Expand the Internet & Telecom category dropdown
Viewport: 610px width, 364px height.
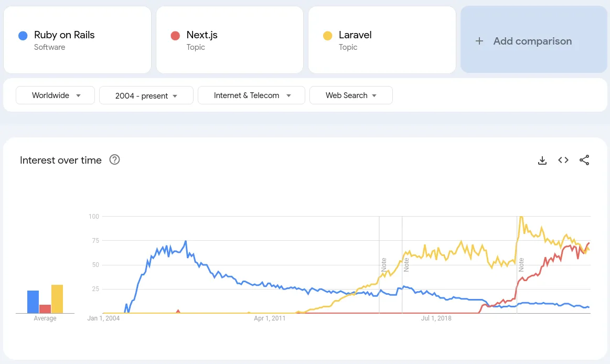(x=251, y=95)
